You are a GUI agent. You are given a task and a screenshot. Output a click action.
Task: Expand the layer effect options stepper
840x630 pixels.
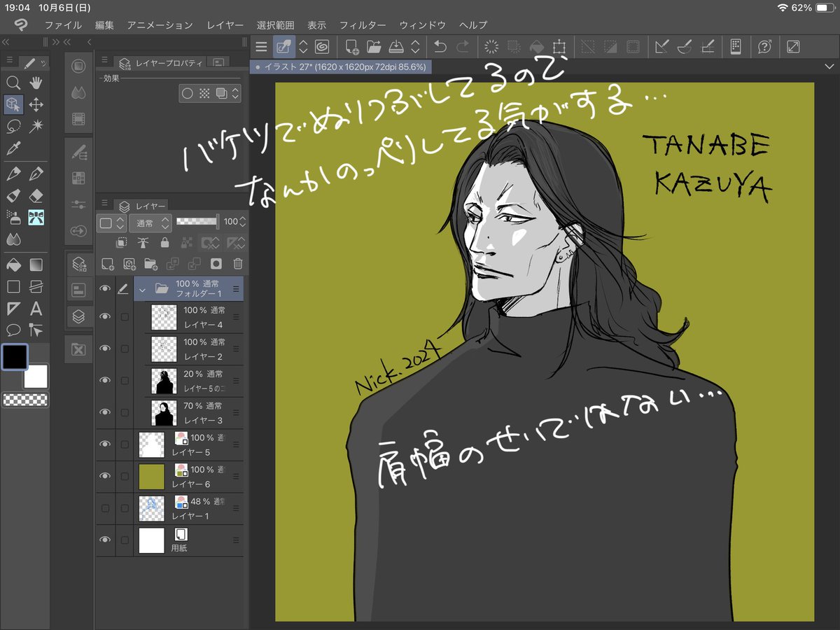click(236, 93)
